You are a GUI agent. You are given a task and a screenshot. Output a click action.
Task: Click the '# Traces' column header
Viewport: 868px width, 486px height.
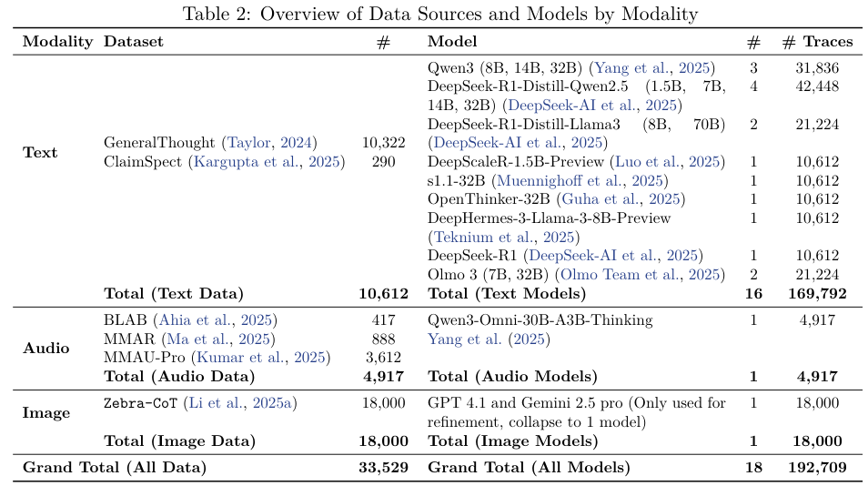pyautogui.click(x=818, y=42)
